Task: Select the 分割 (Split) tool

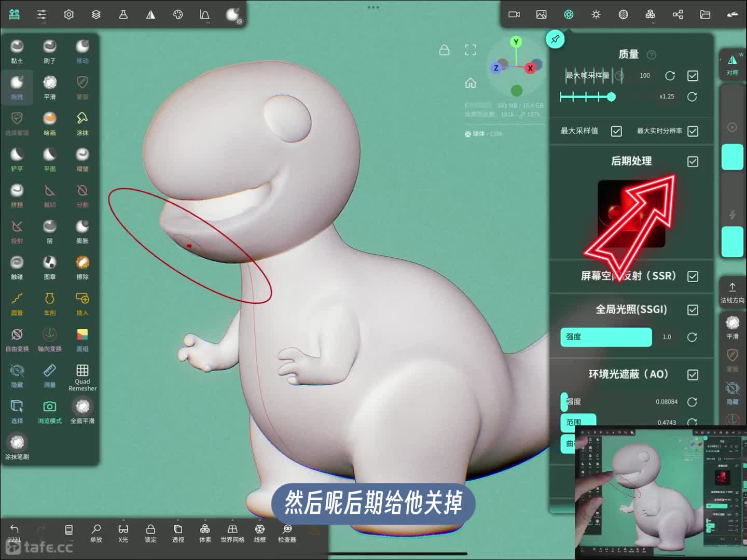Action: pos(82,195)
